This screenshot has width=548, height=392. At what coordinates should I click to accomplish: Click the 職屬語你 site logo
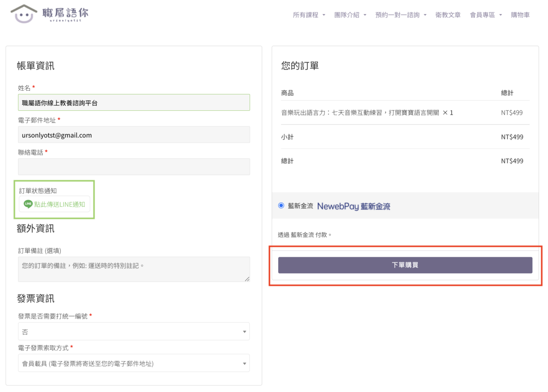(x=50, y=14)
